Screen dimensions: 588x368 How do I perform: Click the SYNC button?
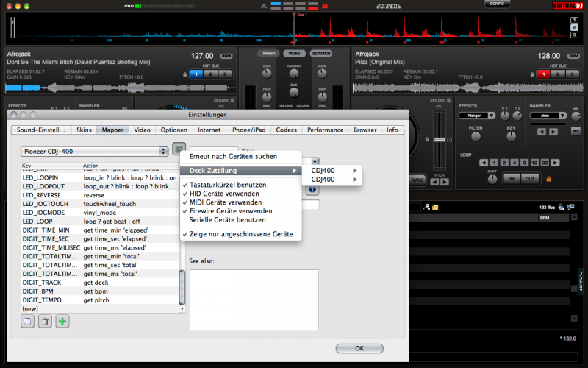tap(417, 180)
